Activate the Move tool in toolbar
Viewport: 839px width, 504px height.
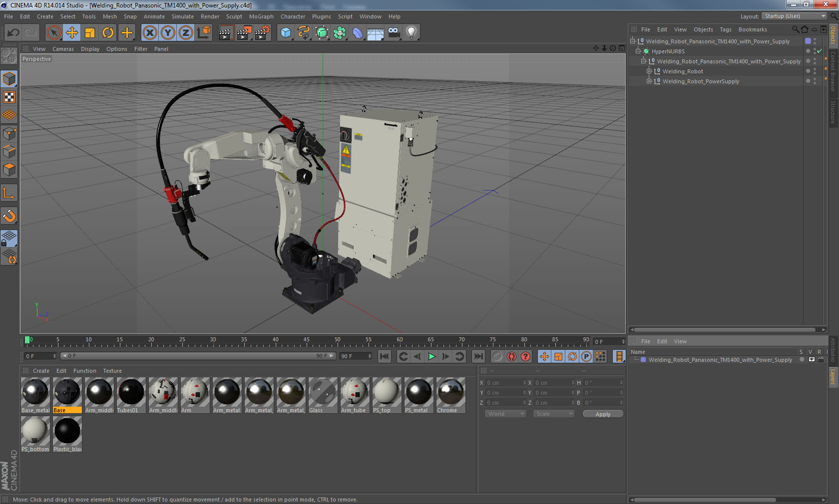point(72,33)
